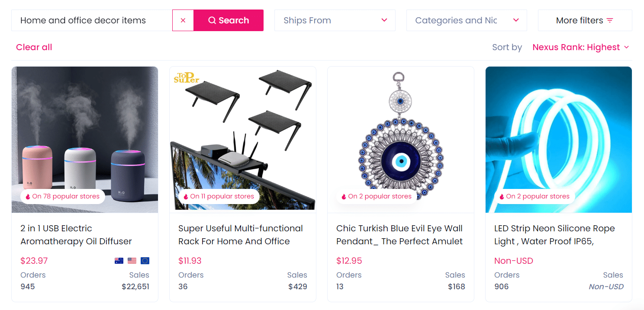This screenshot has height=310, width=644.
Task: Click the Clear all link
Action: pos(34,47)
